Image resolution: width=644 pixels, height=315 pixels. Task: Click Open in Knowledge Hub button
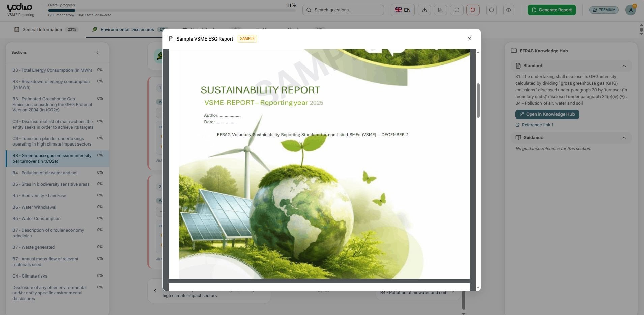(x=547, y=114)
